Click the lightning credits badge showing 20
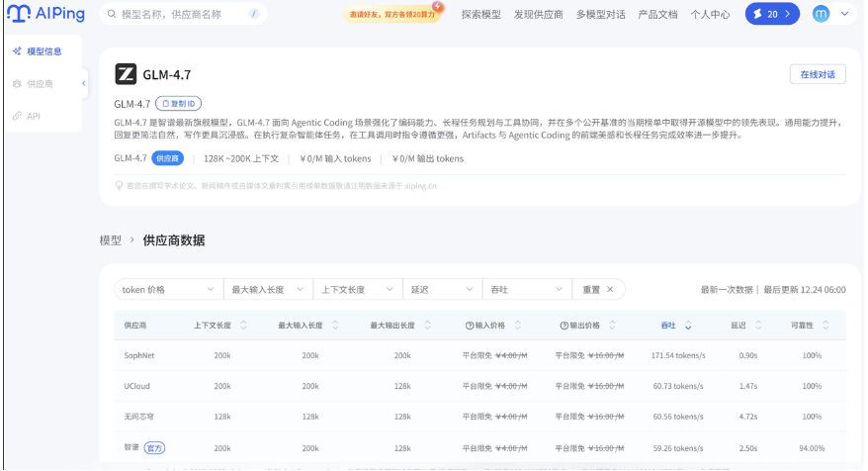868x471 pixels. 772,14
